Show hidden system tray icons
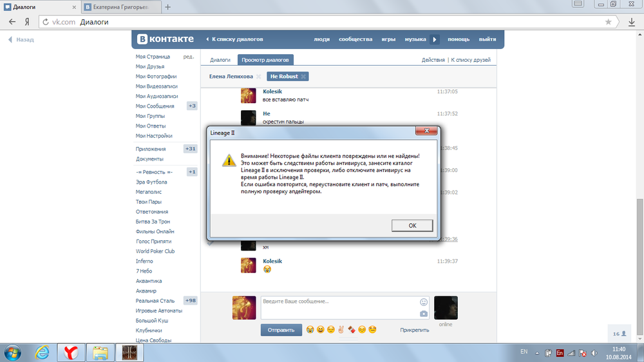Viewport: 644px width, 362px height. tap(536, 352)
